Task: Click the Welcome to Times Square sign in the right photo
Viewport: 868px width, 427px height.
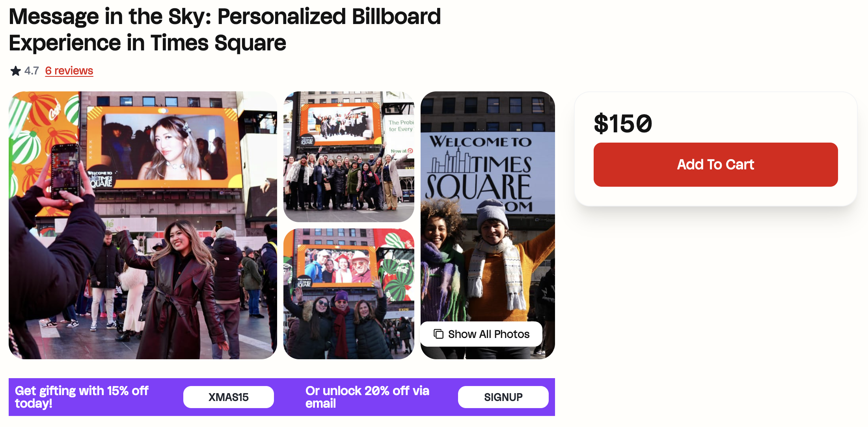Action: (x=481, y=173)
